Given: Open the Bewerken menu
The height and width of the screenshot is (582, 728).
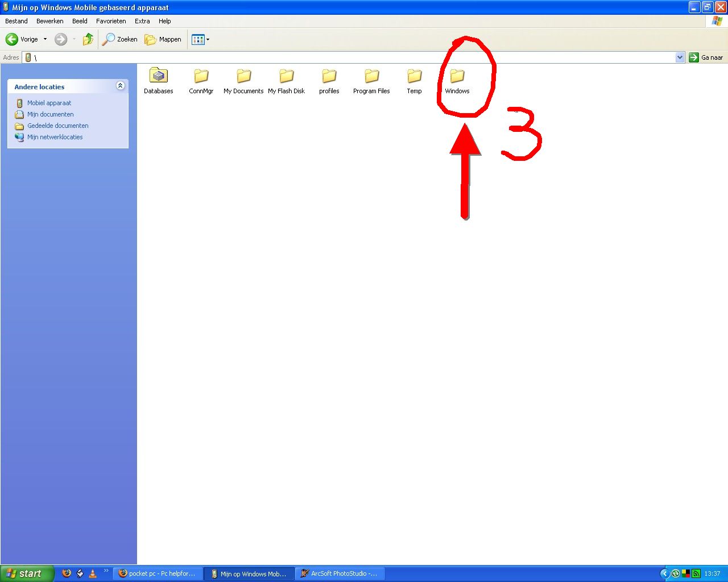Looking at the screenshot, I should click(50, 21).
